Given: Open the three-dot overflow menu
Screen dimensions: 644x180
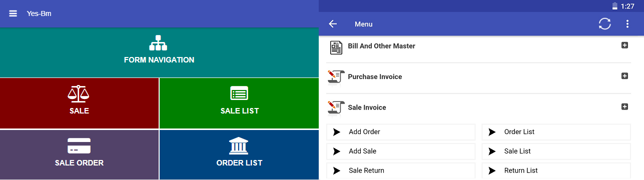Looking at the screenshot, I should (627, 24).
